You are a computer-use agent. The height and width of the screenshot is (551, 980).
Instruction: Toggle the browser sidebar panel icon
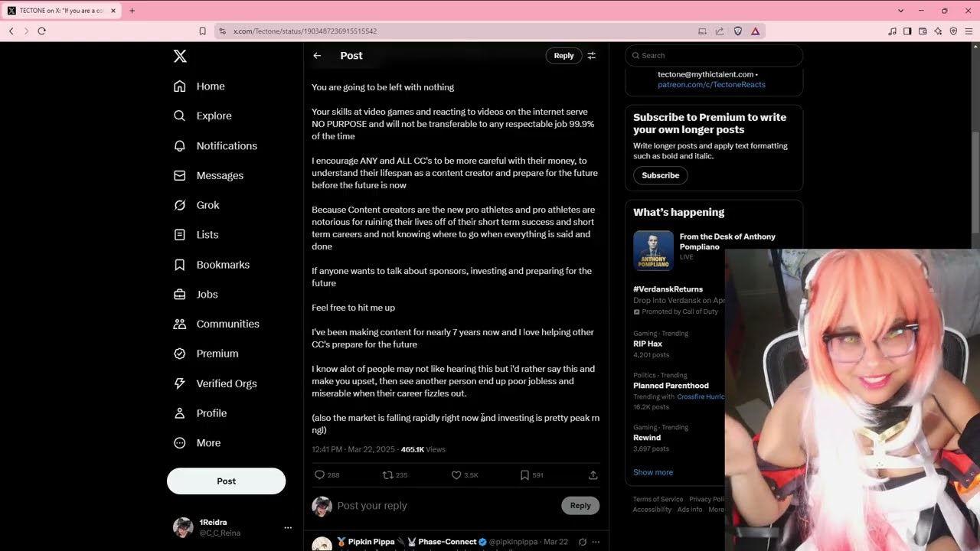click(907, 31)
